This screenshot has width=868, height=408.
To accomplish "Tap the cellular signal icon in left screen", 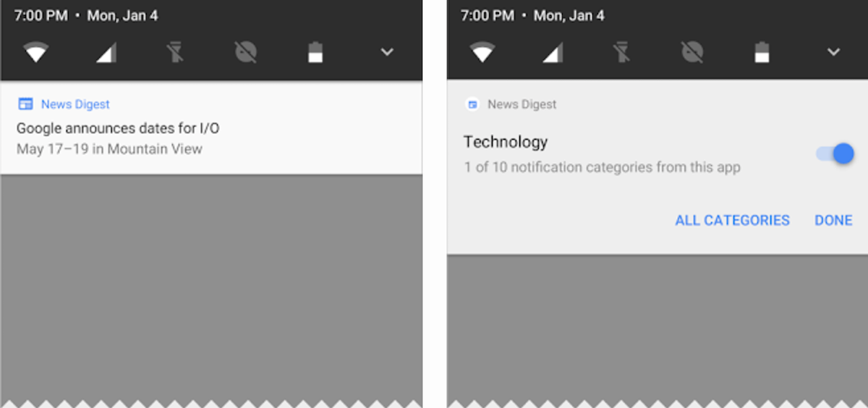I will pyautogui.click(x=106, y=52).
